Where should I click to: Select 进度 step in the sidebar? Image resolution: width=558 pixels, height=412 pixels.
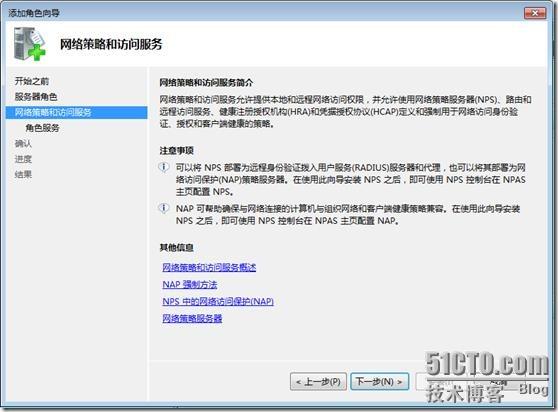[x=23, y=159]
